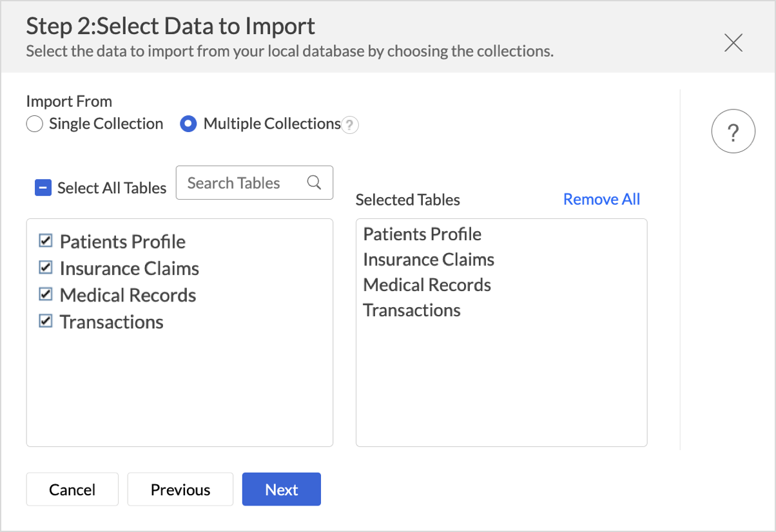Uncheck the Patients Profile checkbox
This screenshot has height=532, width=776.
pyautogui.click(x=46, y=241)
